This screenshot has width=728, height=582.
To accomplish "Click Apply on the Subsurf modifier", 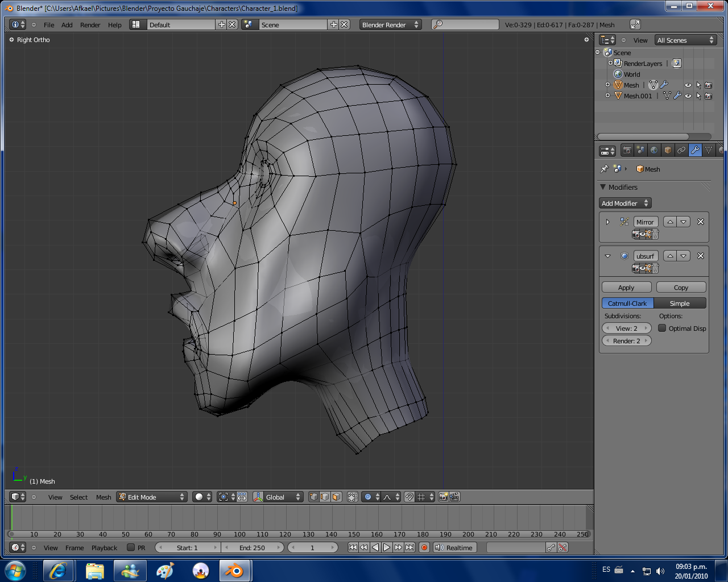I will pos(626,288).
